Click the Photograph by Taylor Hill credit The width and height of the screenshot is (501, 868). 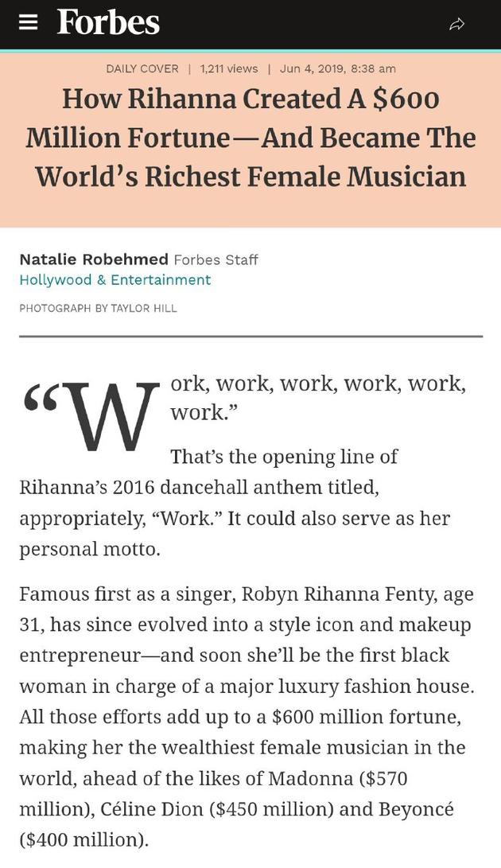(98, 308)
